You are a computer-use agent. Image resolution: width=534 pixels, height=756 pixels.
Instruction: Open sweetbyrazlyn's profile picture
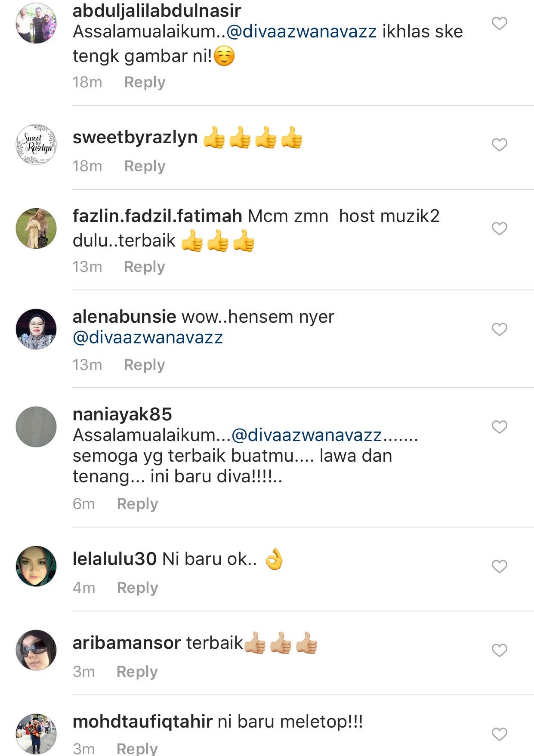pyautogui.click(x=36, y=145)
